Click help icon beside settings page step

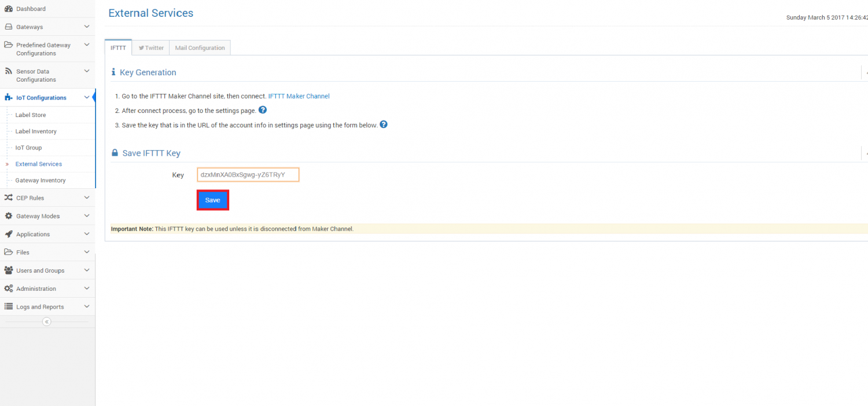[263, 110]
